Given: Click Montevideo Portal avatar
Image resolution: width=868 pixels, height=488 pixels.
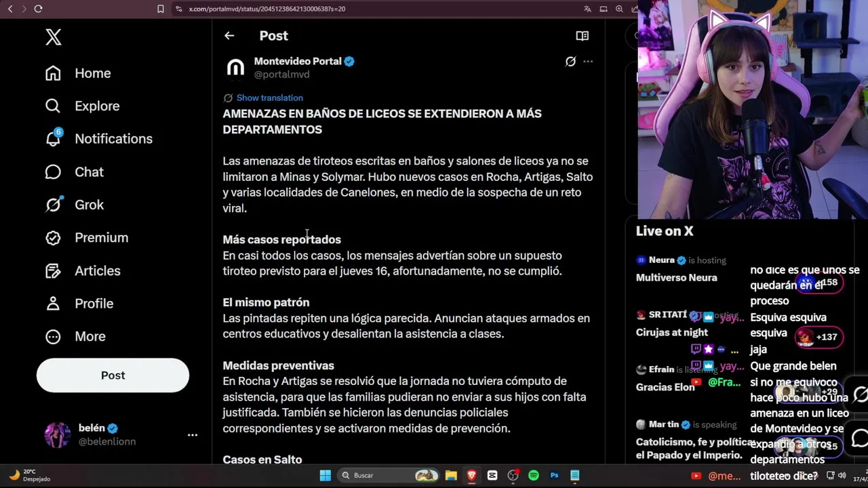Looking at the screenshot, I should click(x=235, y=68).
